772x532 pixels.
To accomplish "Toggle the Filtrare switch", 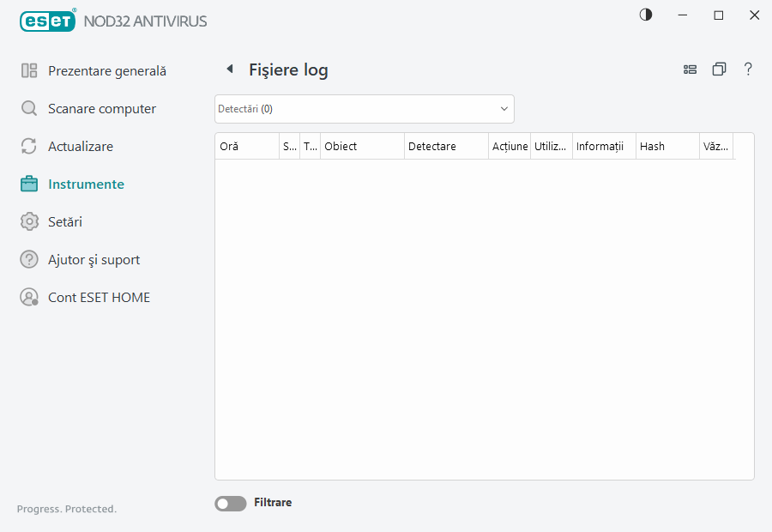I will coord(230,503).
